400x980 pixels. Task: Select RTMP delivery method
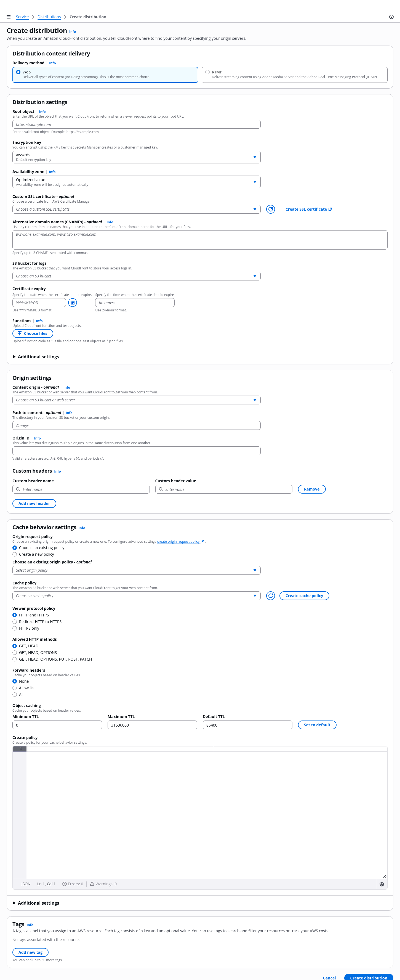tap(208, 72)
